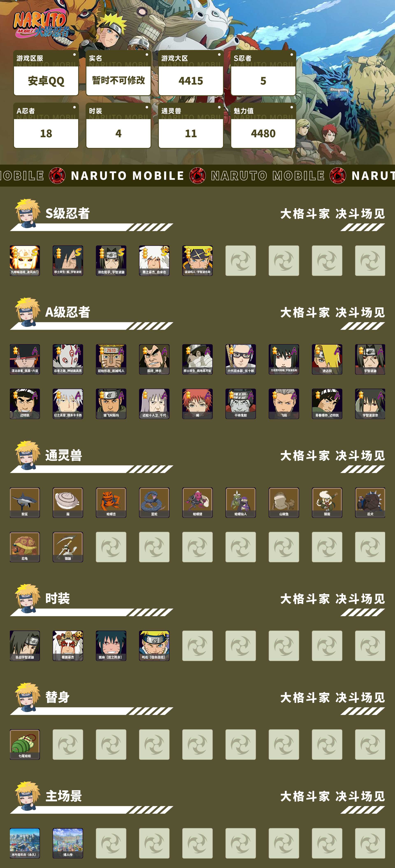Select the 忍龟 turtle summon icon
This screenshot has height=868, width=395.
click(x=25, y=547)
